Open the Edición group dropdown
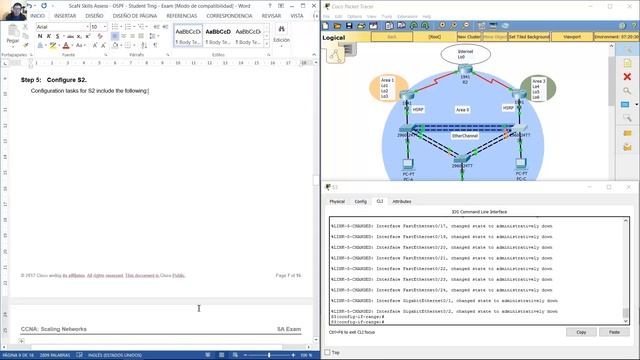640x360 pixels. (x=281, y=46)
